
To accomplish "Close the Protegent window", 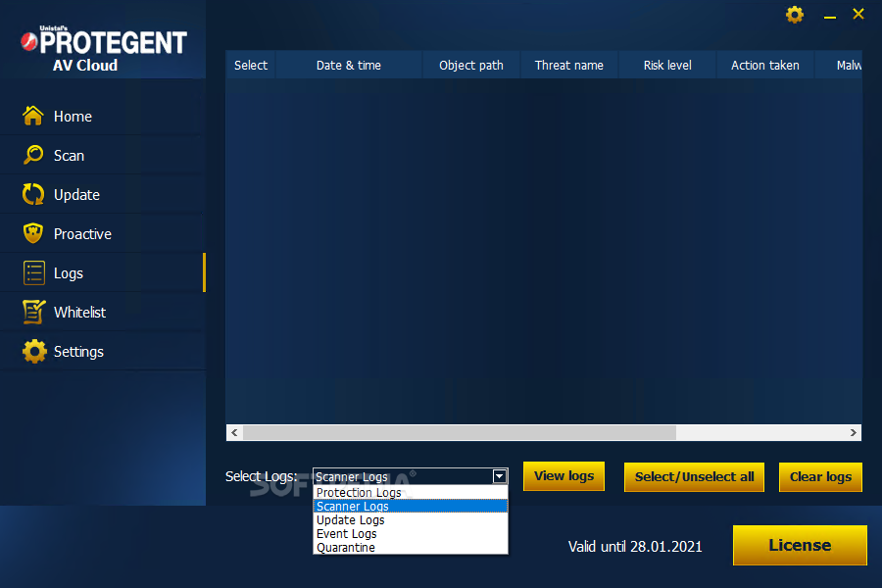I will coord(857,14).
